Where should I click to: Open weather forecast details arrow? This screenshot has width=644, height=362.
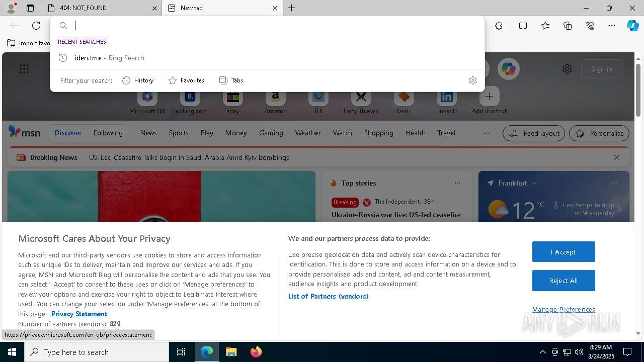point(619,209)
